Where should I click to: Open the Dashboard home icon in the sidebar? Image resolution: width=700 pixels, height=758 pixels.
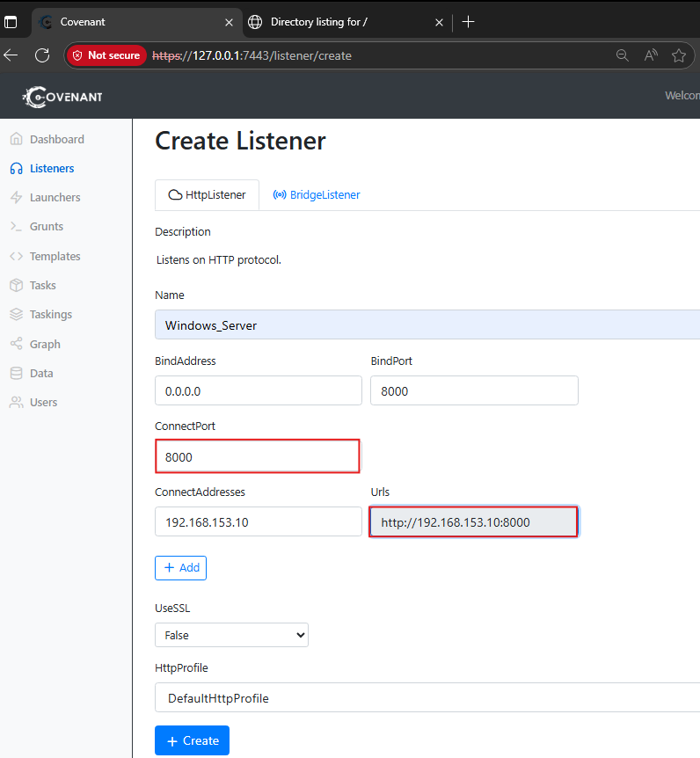17,139
